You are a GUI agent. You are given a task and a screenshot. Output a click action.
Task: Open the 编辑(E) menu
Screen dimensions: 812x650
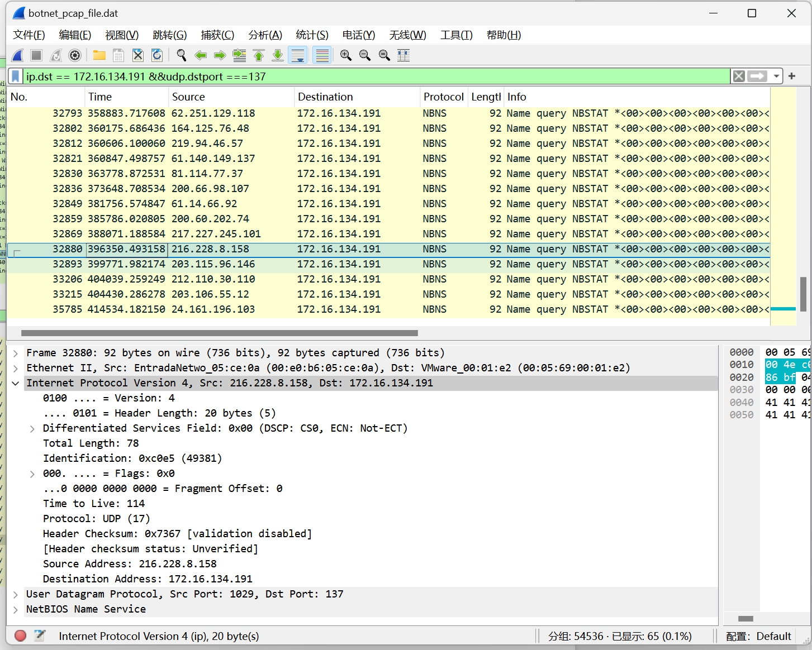click(x=75, y=35)
